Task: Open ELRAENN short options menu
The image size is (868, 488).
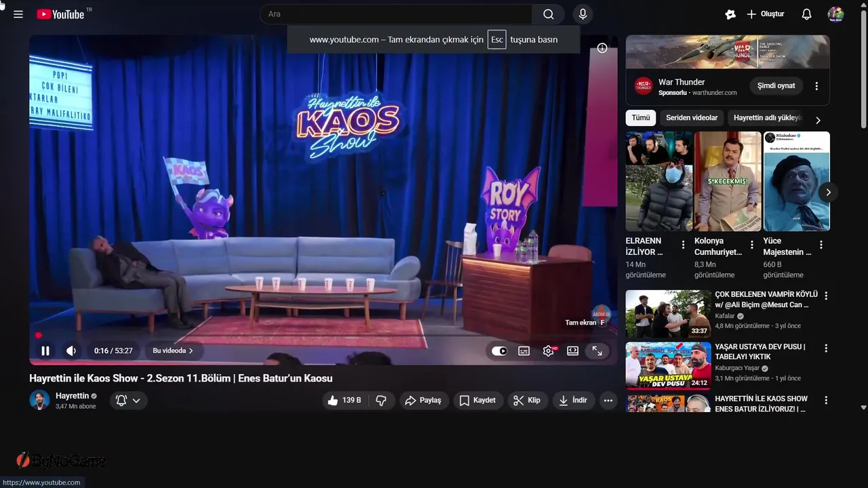Action: coord(683,245)
